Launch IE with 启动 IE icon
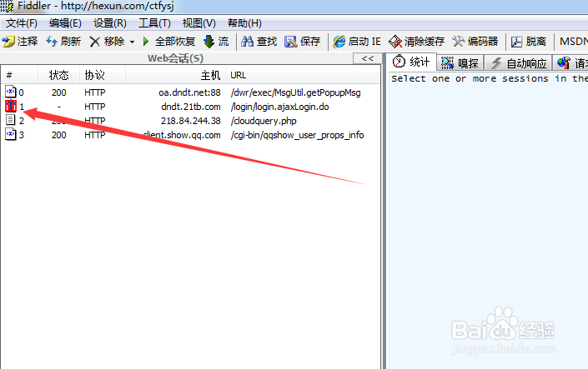 coord(339,41)
